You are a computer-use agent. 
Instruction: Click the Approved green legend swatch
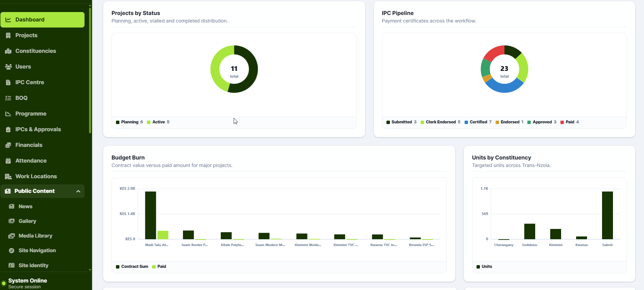click(x=529, y=122)
